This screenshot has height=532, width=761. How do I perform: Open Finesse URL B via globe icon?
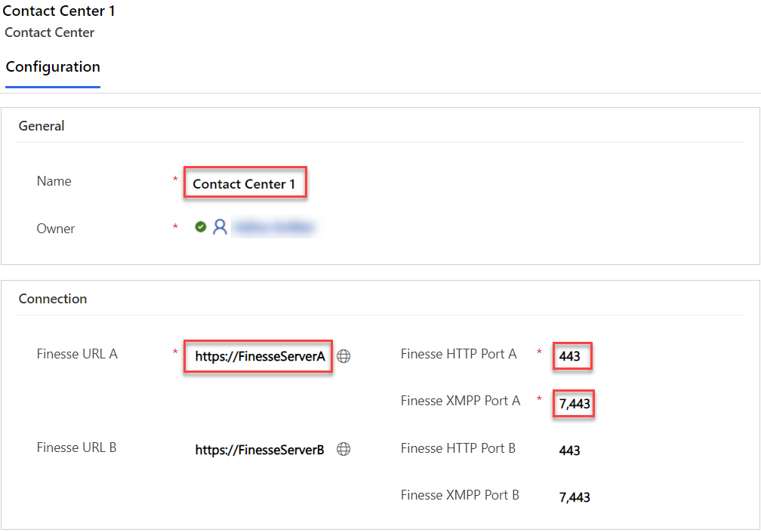click(344, 450)
